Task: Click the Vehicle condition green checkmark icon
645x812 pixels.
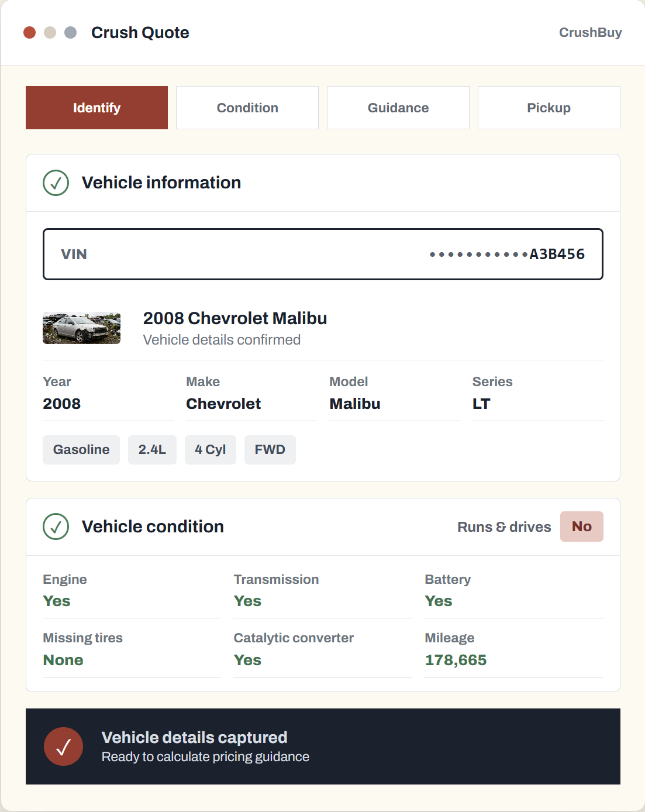Action: pyautogui.click(x=56, y=527)
